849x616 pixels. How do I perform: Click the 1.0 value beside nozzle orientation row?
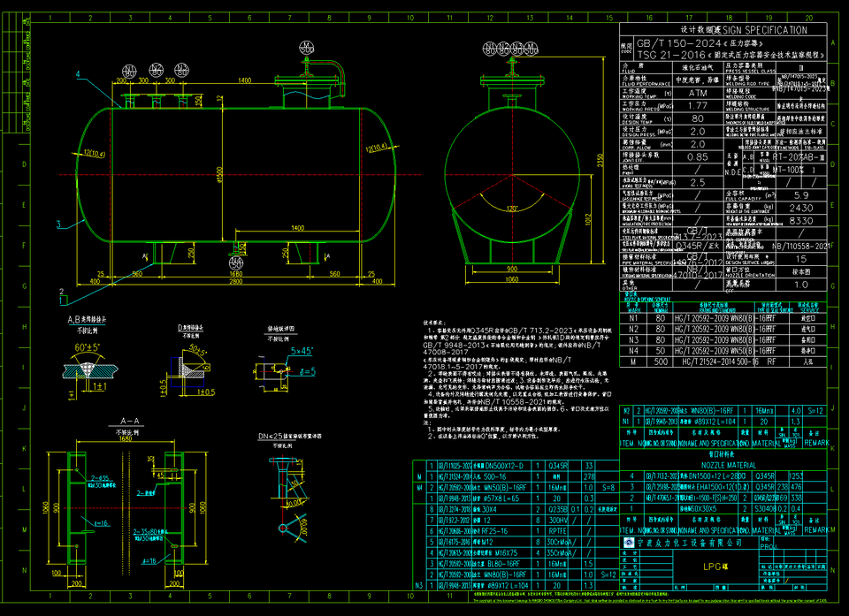coord(801,285)
